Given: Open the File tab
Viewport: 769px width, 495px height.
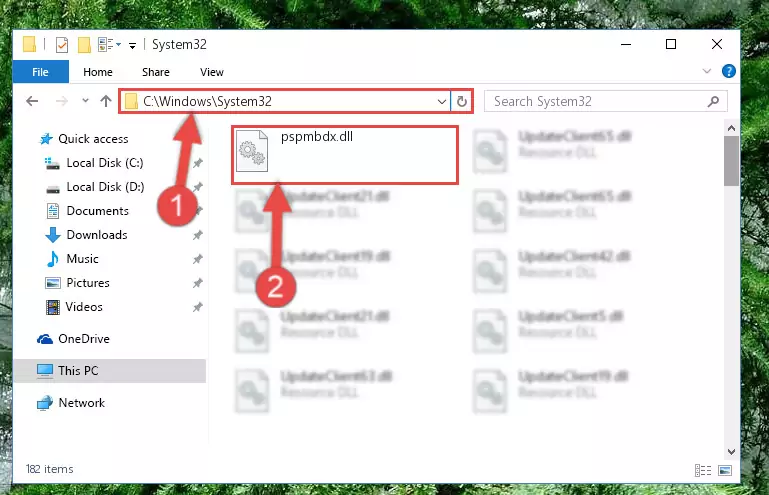Looking at the screenshot, I should (41, 72).
